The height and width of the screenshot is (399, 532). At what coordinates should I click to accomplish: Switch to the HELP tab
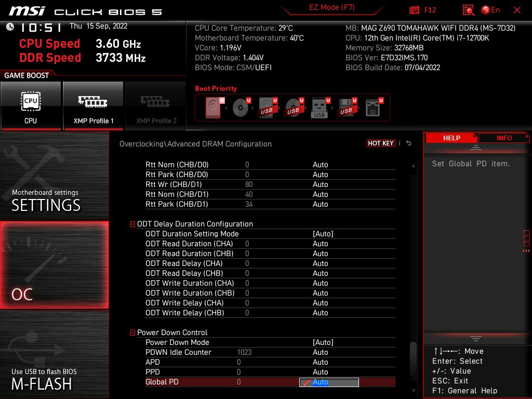[451, 138]
